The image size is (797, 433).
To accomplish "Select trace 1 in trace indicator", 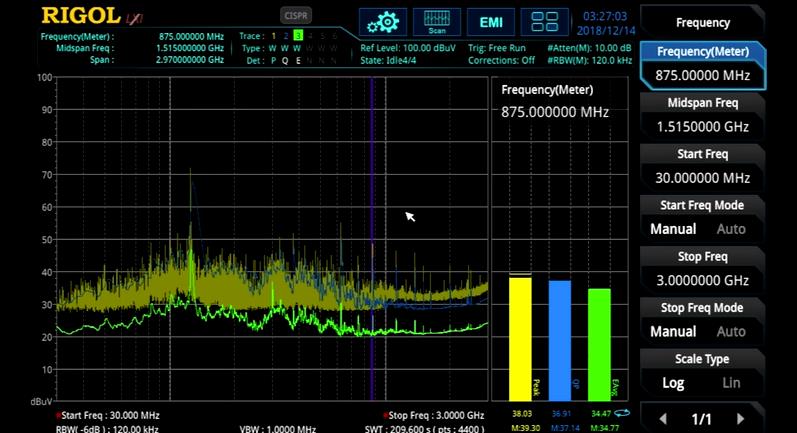I will [272, 36].
